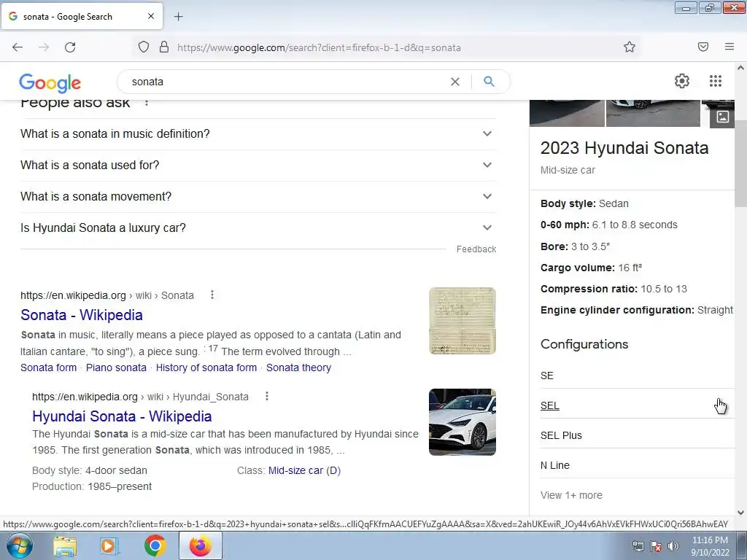Expand 'View 1+ more' configurations
The width and height of the screenshot is (747, 560).
571,495
